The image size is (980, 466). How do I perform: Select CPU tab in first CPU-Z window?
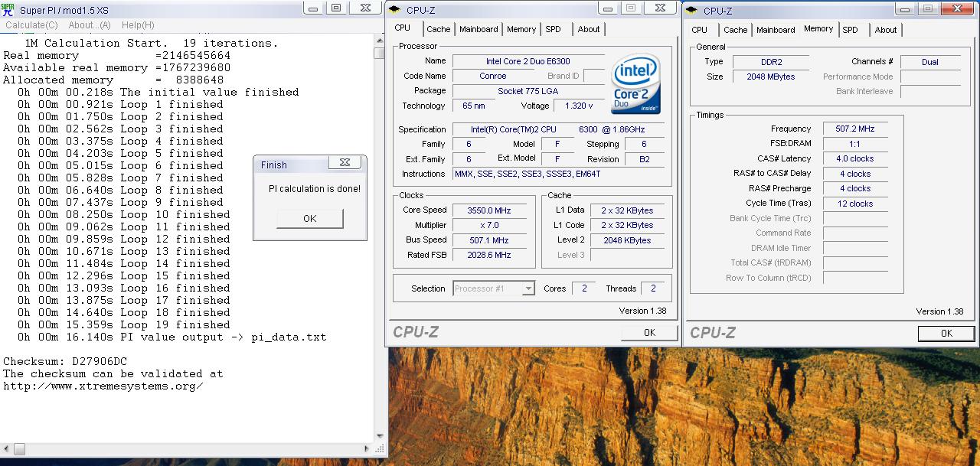[x=403, y=28]
